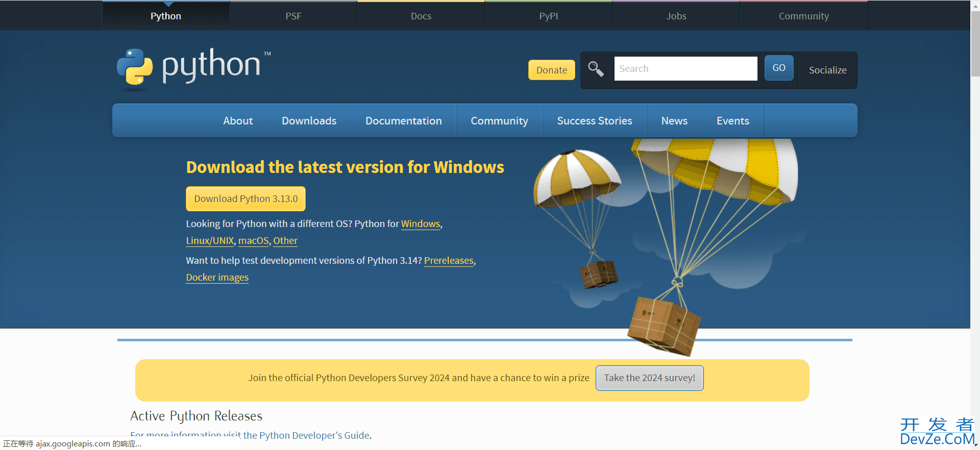This screenshot has height=450, width=980.
Task: Open the Jobs top tab
Action: pyautogui.click(x=676, y=16)
